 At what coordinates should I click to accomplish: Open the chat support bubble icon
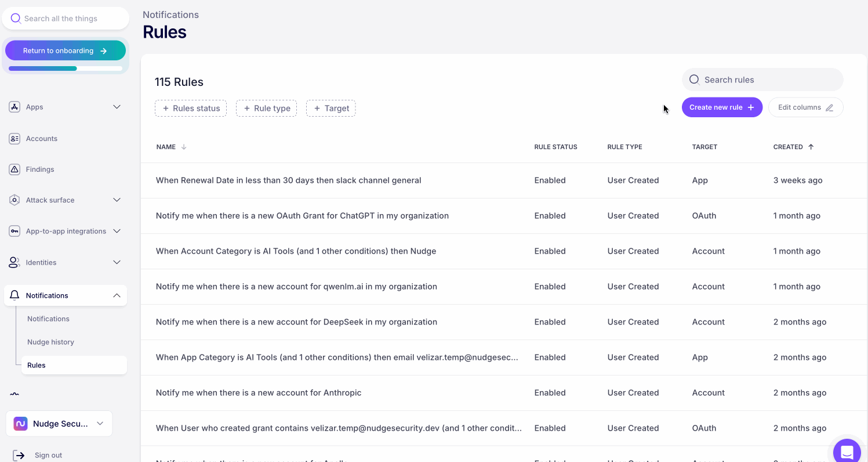[x=847, y=452]
